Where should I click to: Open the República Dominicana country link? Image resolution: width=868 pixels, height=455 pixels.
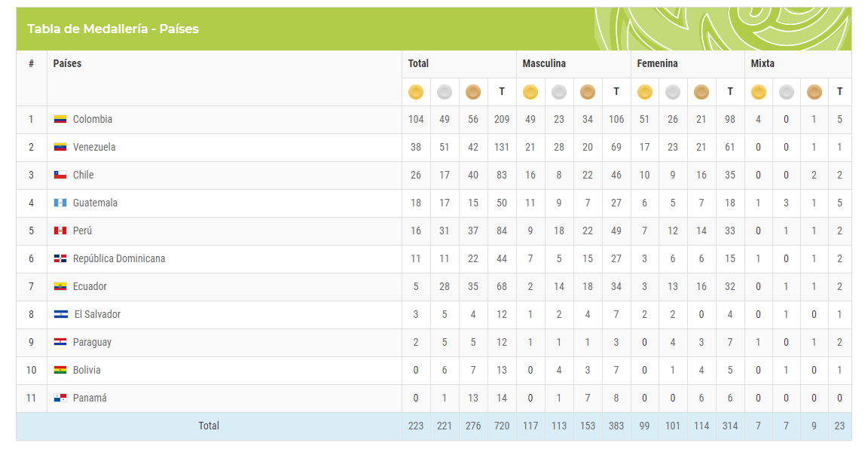[x=119, y=258]
